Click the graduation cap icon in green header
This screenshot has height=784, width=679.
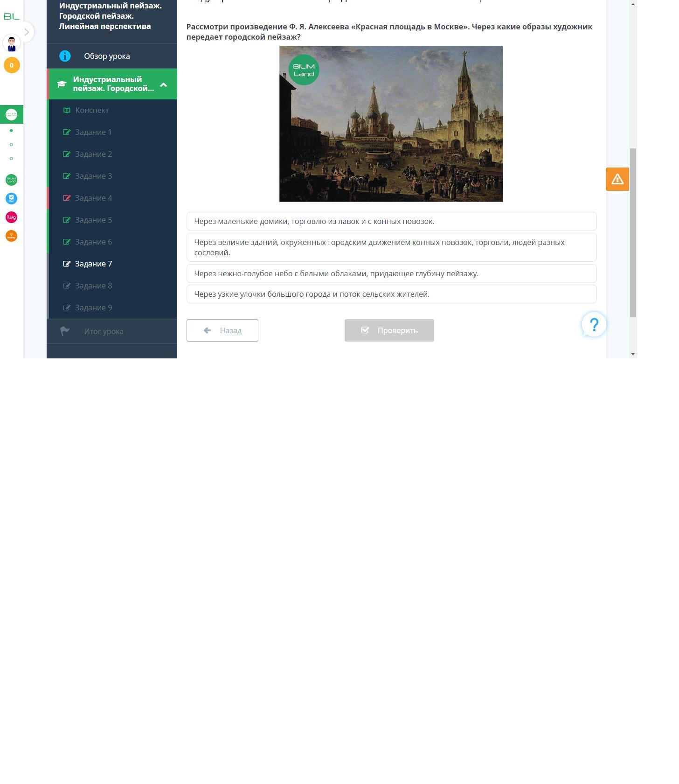(62, 84)
